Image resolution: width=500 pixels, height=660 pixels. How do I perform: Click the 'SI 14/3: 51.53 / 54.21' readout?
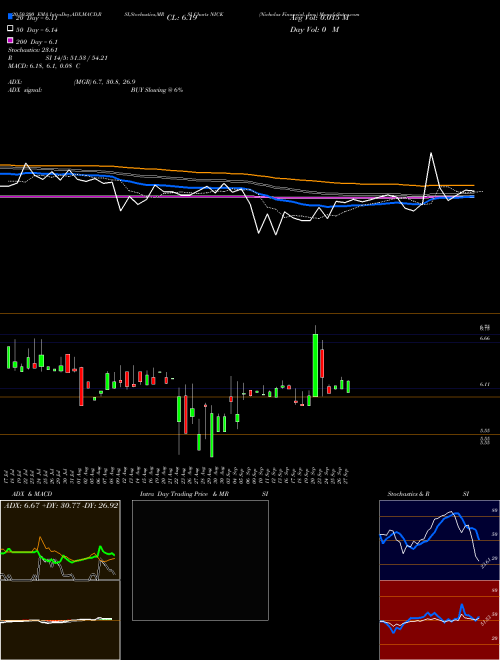pyautogui.click(x=77, y=58)
